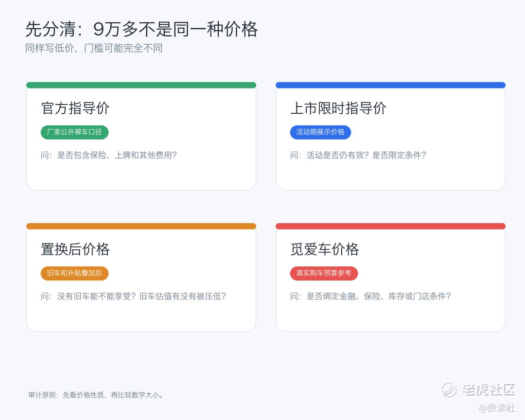
Task: Click the 老虎社区 watermark text
Action: [488, 389]
